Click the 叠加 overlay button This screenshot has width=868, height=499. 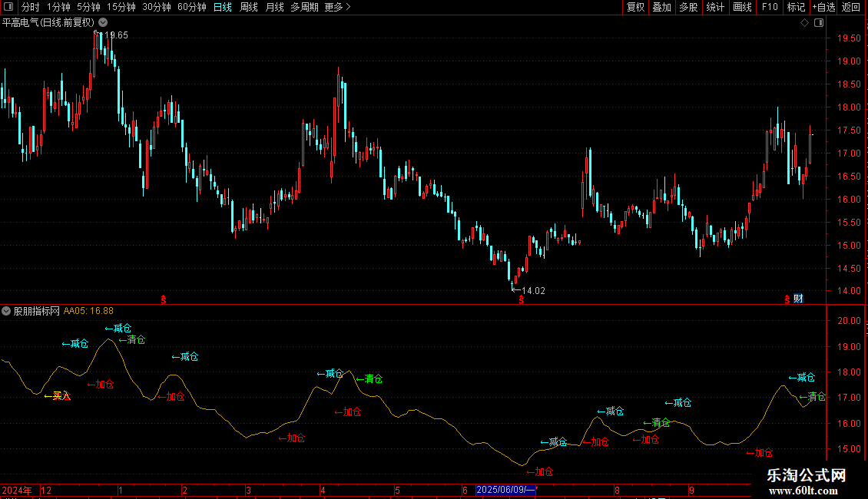tap(661, 7)
